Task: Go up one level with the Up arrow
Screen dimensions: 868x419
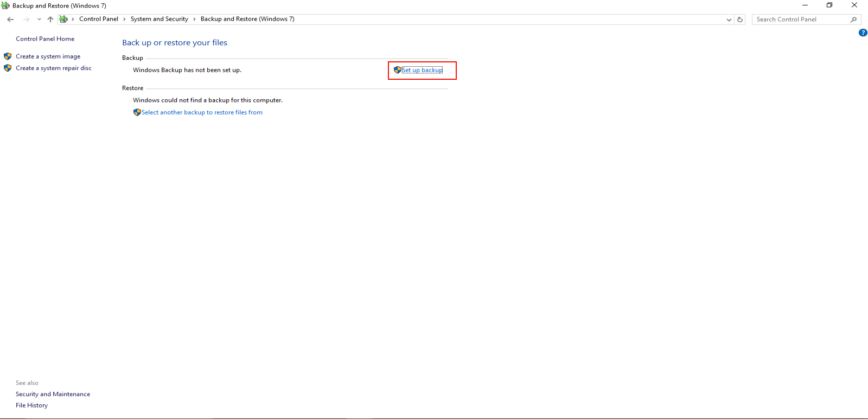Action: click(x=50, y=19)
